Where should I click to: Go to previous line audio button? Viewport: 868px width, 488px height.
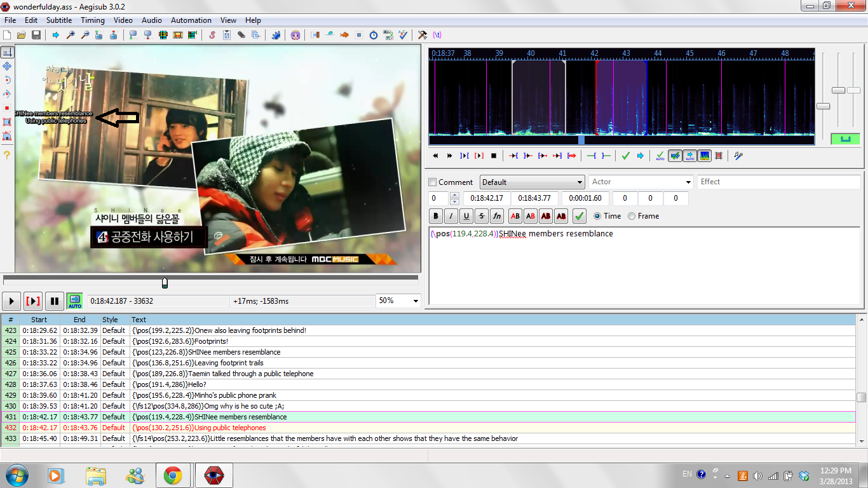click(x=435, y=156)
